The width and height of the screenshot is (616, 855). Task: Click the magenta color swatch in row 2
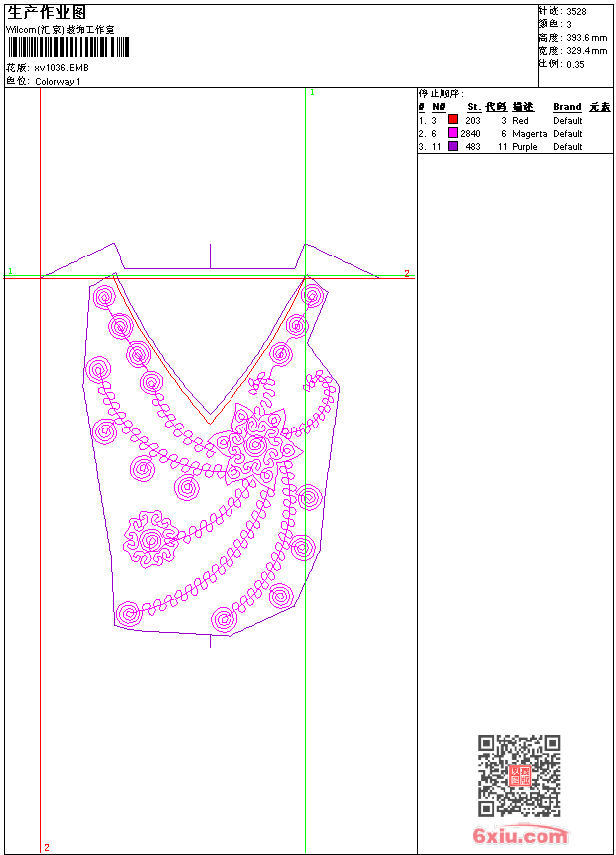(x=453, y=133)
